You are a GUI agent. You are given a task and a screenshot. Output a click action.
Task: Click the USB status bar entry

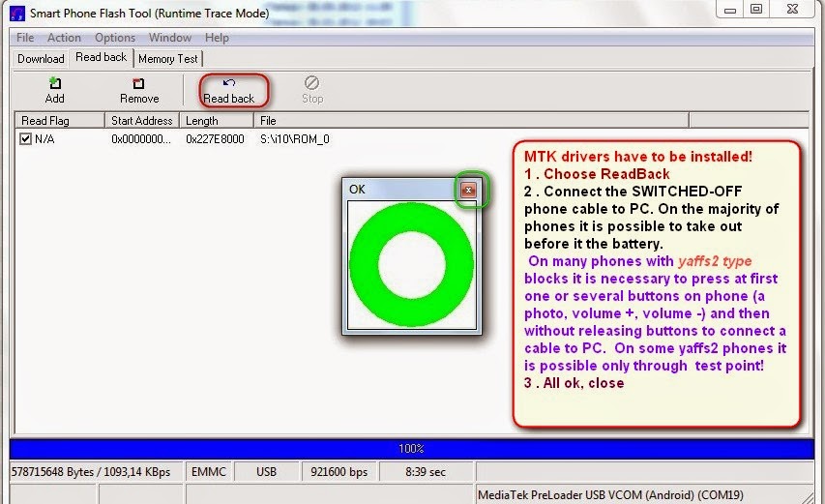(266, 472)
